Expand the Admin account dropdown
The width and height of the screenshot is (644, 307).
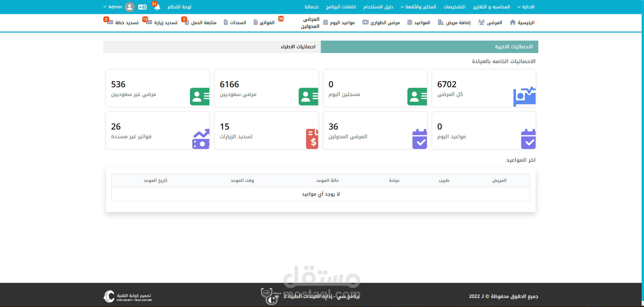tap(112, 7)
